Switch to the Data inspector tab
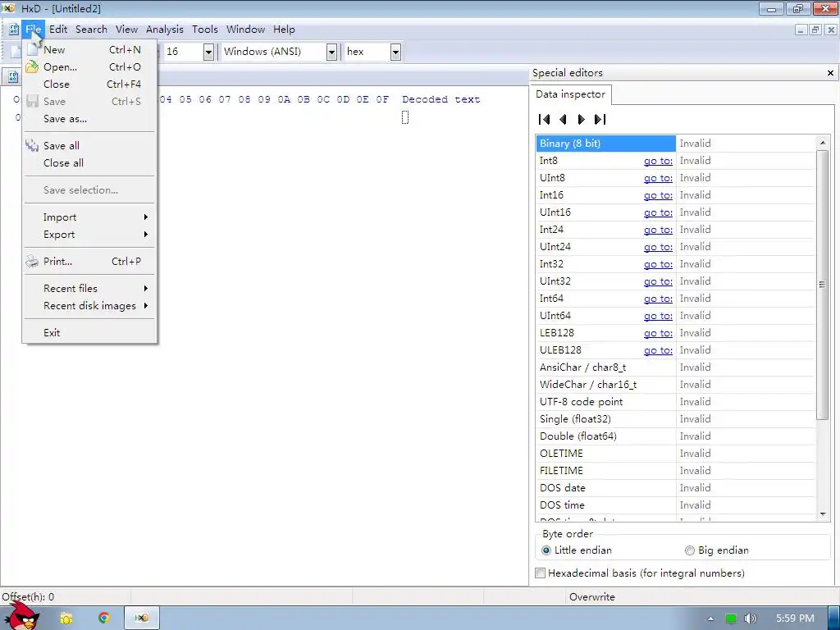The width and height of the screenshot is (840, 630). pos(571,94)
